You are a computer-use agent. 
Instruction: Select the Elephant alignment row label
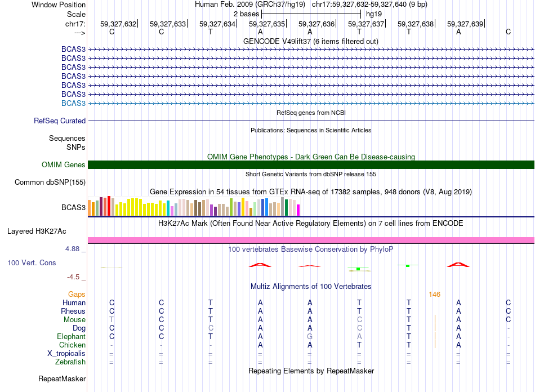pyautogui.click(x=71, y=336)
